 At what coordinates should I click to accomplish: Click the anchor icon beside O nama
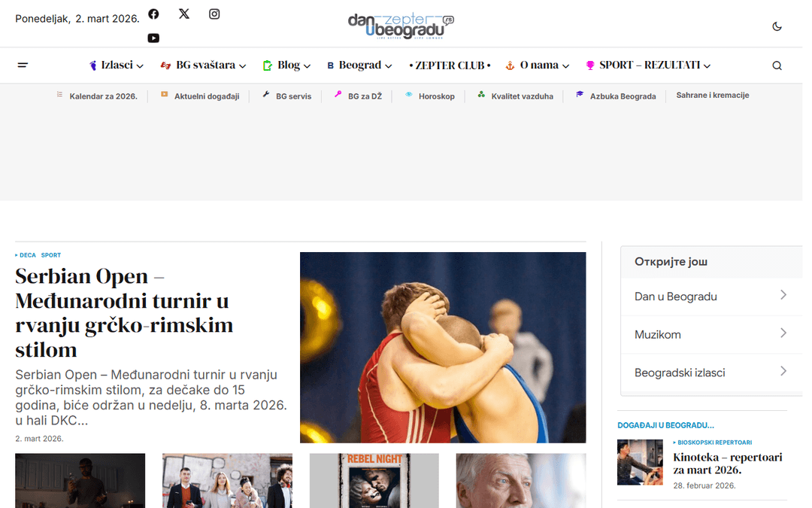510,65
